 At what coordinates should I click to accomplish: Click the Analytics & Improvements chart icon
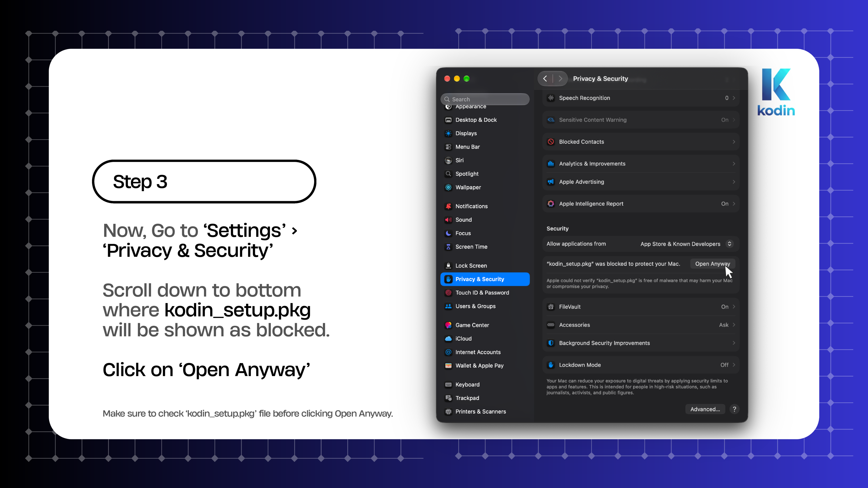(551, 164)
